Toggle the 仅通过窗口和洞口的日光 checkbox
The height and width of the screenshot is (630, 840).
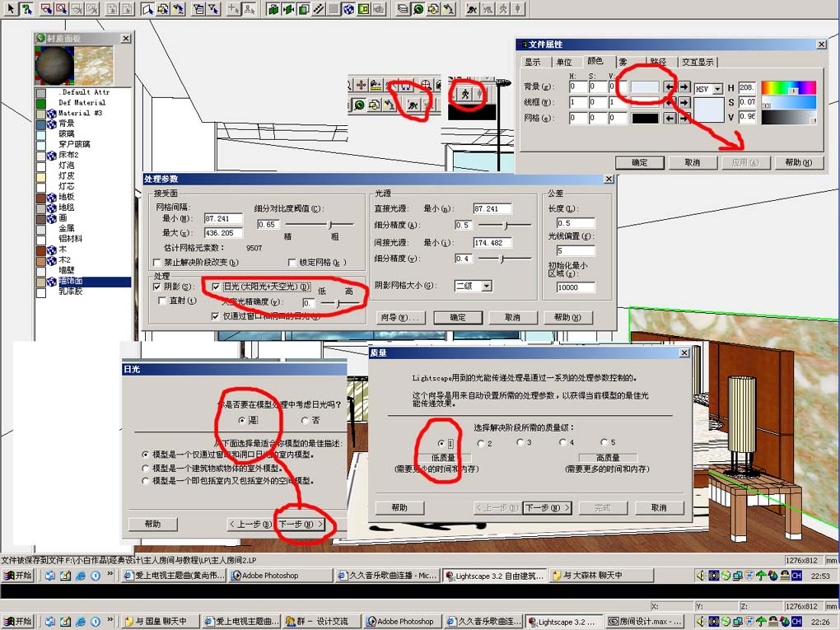(x=216, y=316)
